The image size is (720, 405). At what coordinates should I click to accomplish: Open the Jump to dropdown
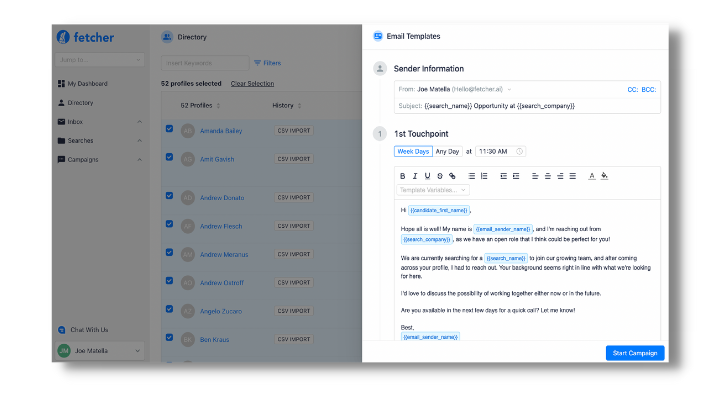[99, 61]
